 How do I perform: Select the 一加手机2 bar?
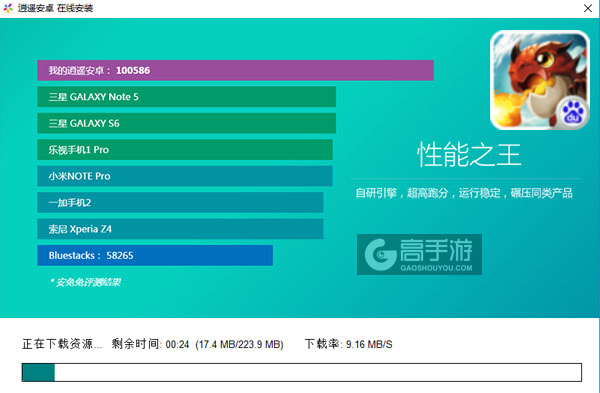(x=180, y=202)
